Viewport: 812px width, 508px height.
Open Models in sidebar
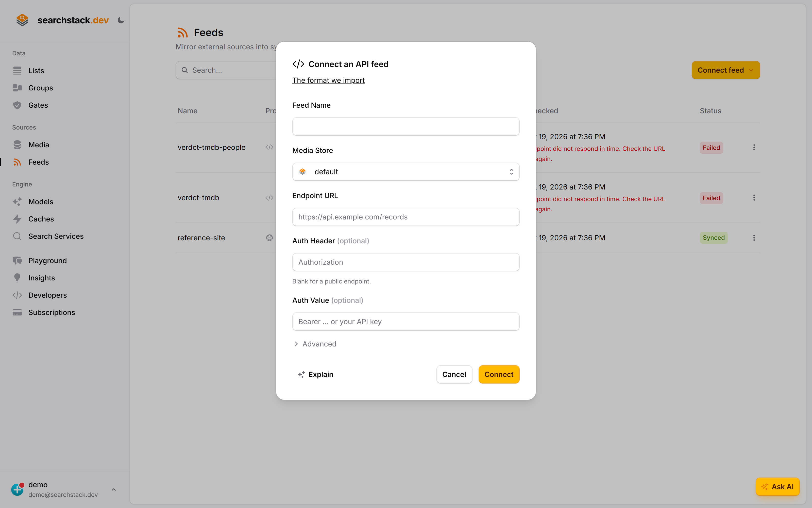(41, 202)
